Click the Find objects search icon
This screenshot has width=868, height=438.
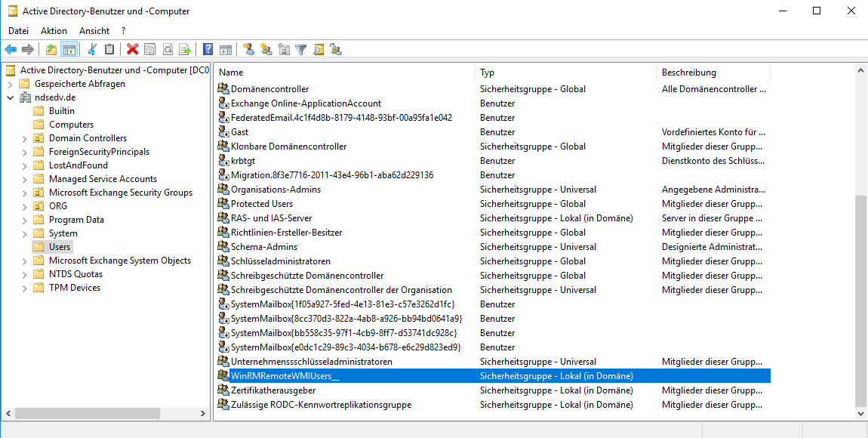click(319, 50)
